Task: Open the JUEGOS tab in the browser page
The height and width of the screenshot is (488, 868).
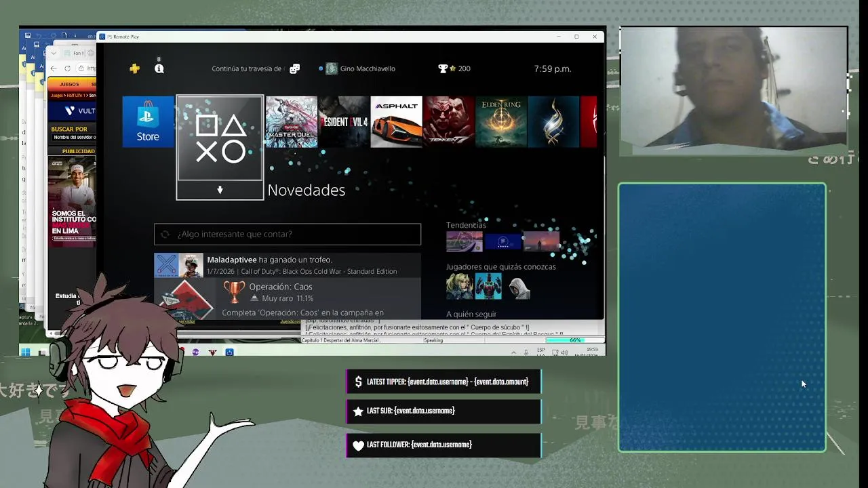Action: tap(68, 84)
